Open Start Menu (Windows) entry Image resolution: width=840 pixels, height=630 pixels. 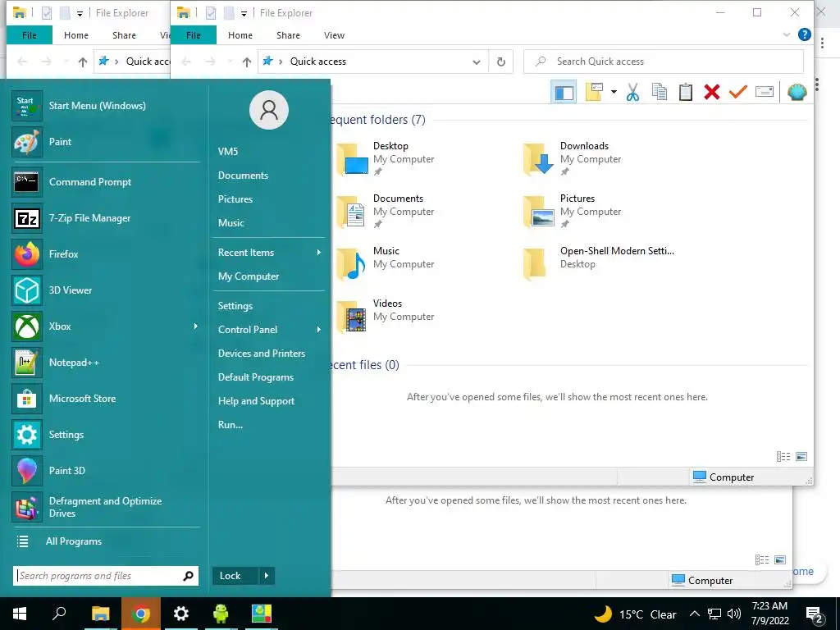pyautogui.click(x=106, y=106)
